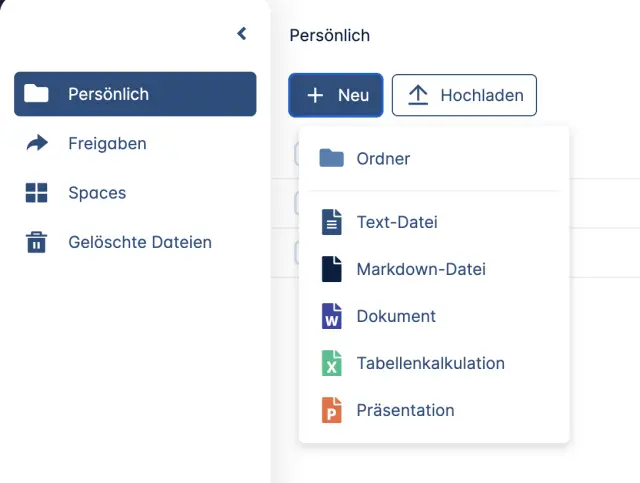Screen dimensions: 640x483
Task: Pick the Präsentation label in the menu
Action: (x=405, y=410)
